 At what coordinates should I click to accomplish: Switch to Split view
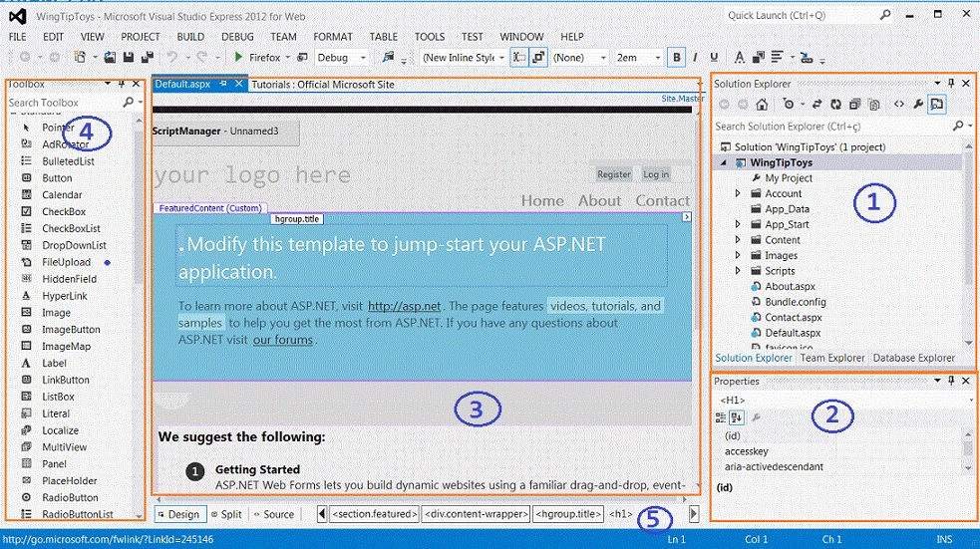click(226, 514)
